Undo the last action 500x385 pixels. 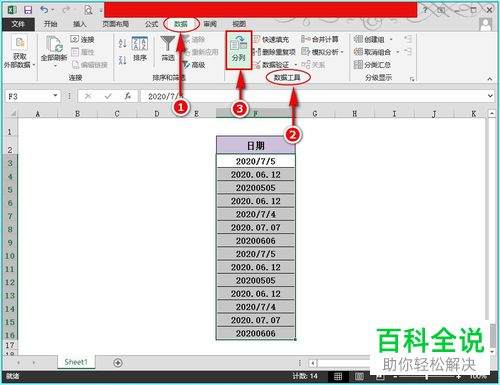[44, 10]
